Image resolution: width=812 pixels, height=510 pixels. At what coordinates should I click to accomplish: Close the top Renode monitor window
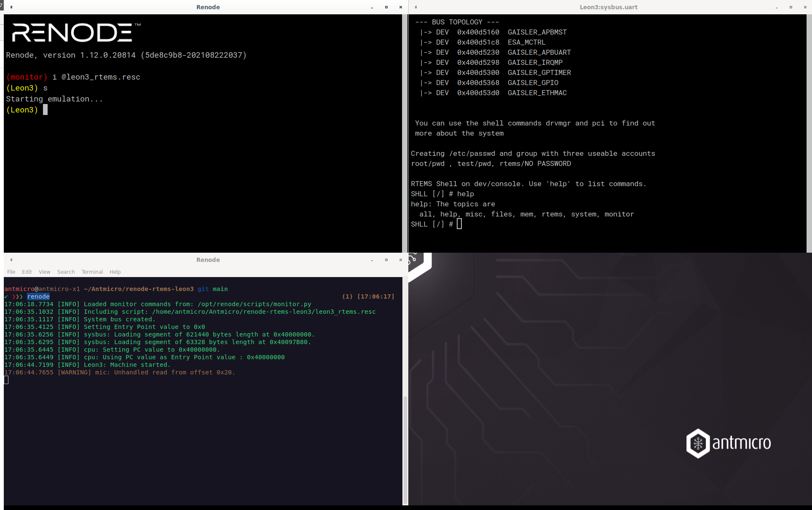(x=401, y=7)
